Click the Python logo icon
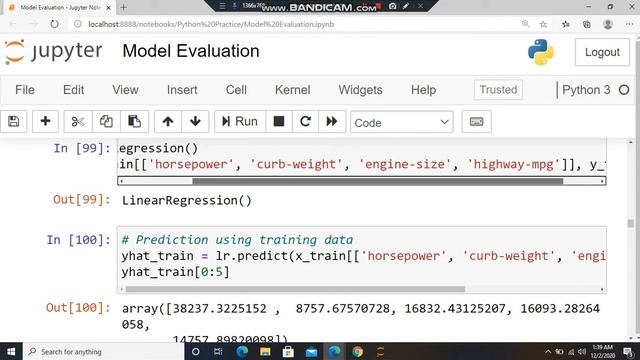The height and width of the screenshot is (360, 640). tap(541, 52)
